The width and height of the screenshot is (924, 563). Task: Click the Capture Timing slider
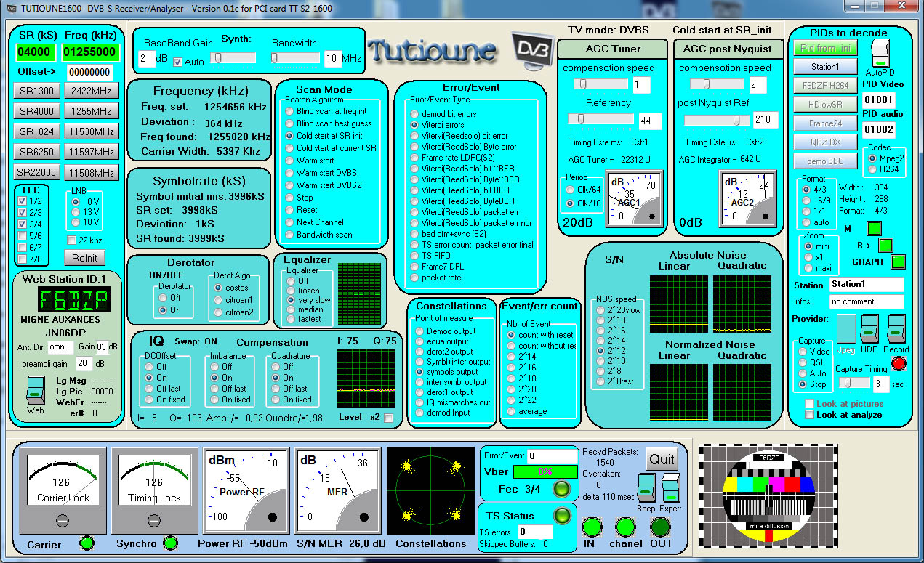coord(853,382)
